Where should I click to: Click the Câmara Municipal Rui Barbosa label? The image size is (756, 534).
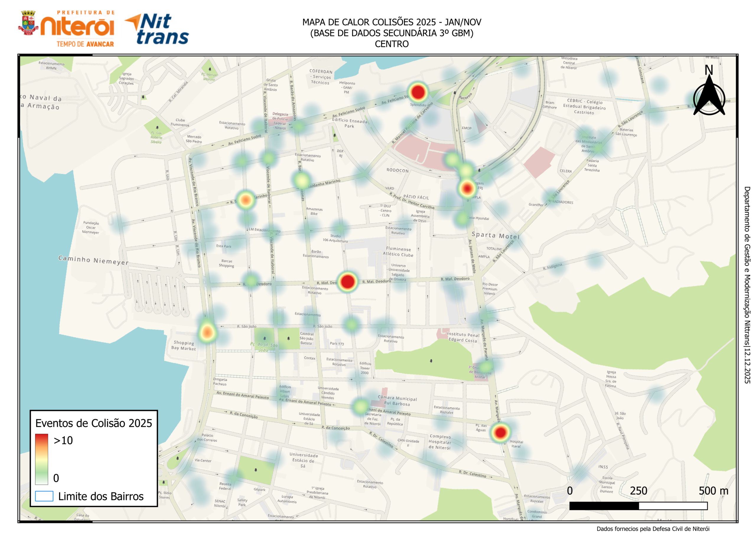[x=397, y=401]
